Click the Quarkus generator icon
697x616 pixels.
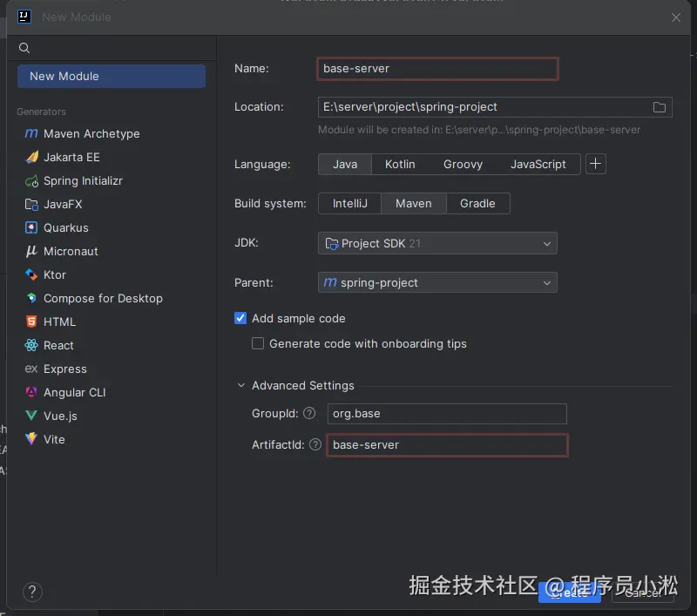(x=31, y=227)
